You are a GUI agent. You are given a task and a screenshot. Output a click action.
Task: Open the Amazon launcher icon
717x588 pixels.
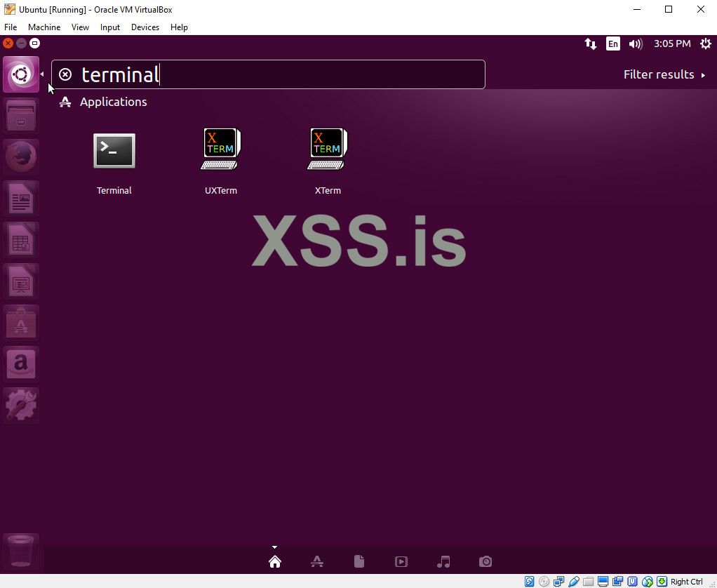tap(21, 363)
